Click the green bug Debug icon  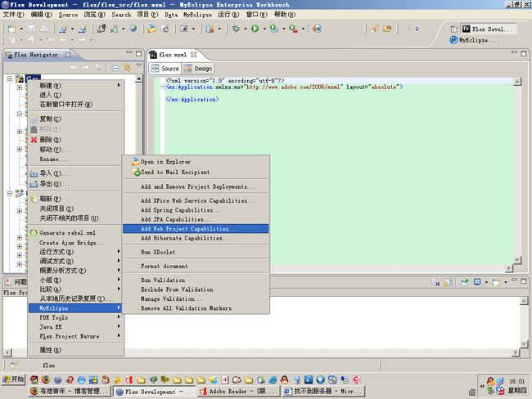[x=236, y=29]
